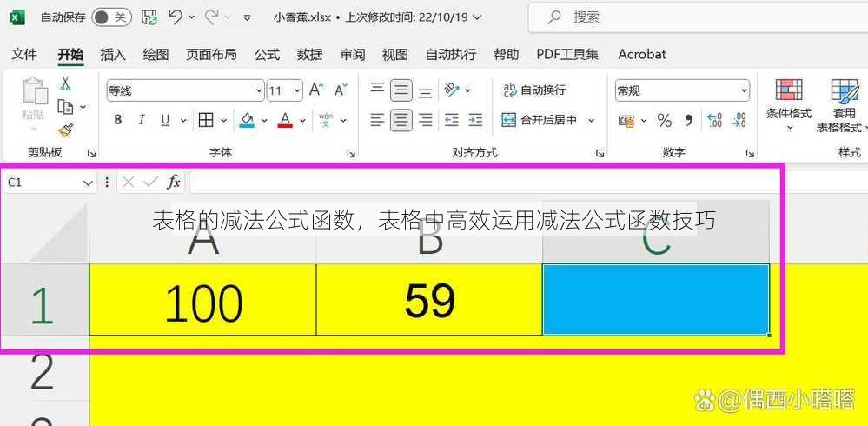Click the Borders grid icon
Screen dimensions: 868x426
(x=206, y=120)
